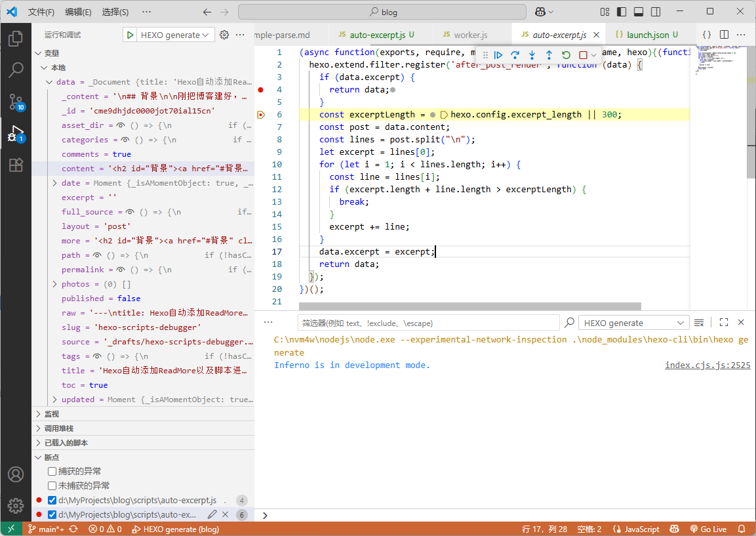Viewport: 756px width, 536px height.
Task: Expand the call stack section
Action: [x=59, y=428]
